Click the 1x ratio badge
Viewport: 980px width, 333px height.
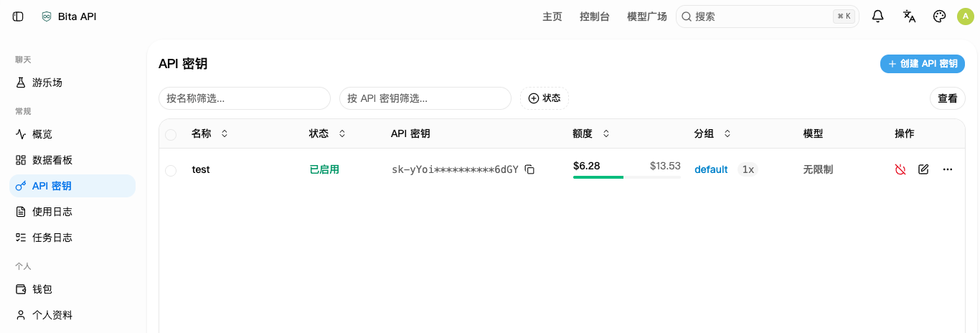[x=748, y=169]
